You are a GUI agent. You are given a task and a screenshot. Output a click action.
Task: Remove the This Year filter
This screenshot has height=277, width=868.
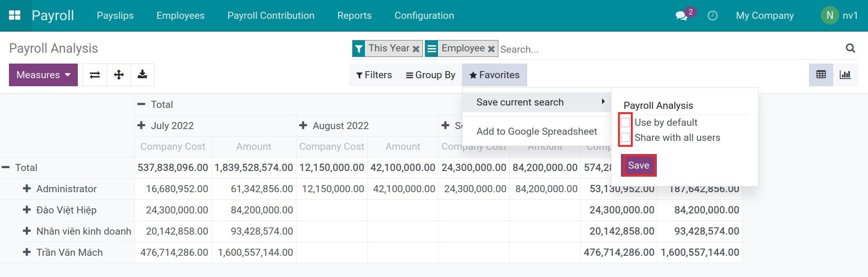click(416, 49)
